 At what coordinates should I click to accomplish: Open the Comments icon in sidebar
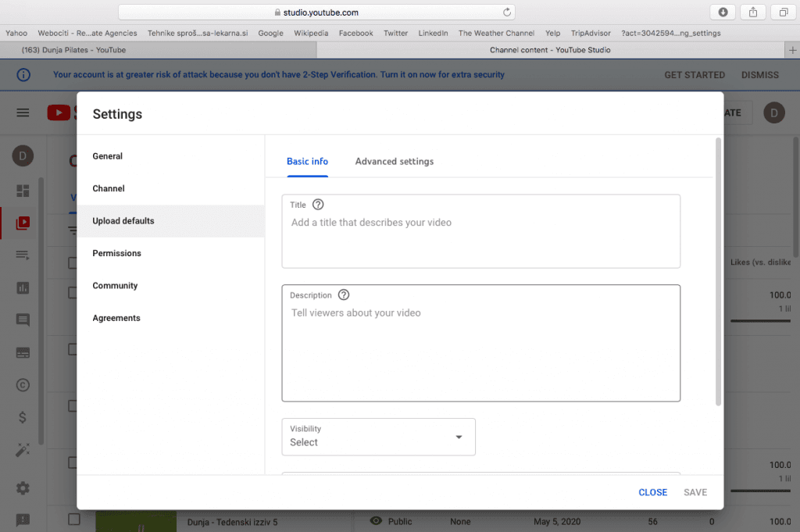click(x=23, y=320)
